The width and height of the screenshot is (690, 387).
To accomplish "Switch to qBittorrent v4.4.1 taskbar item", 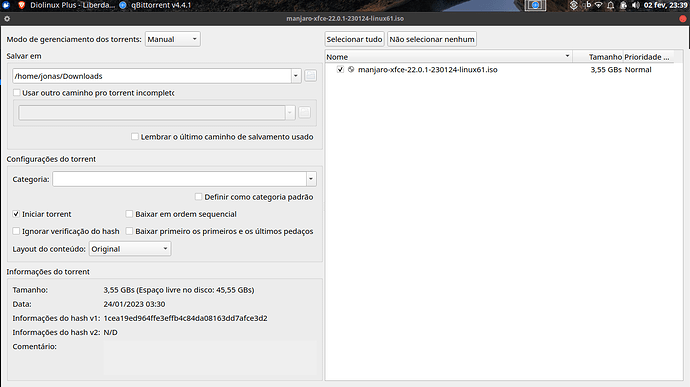I will pos(155,5).
